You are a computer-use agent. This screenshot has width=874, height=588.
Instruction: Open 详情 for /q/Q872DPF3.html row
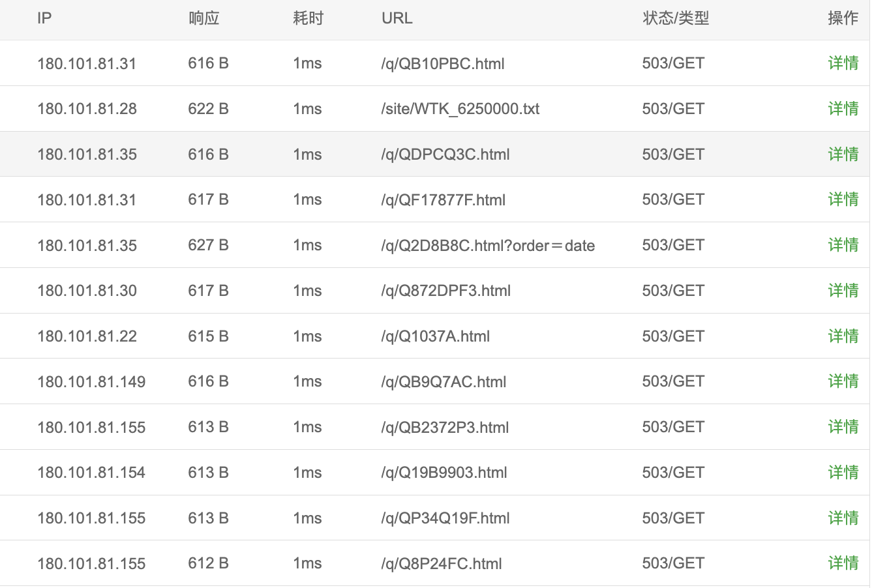tap(843, 291)
